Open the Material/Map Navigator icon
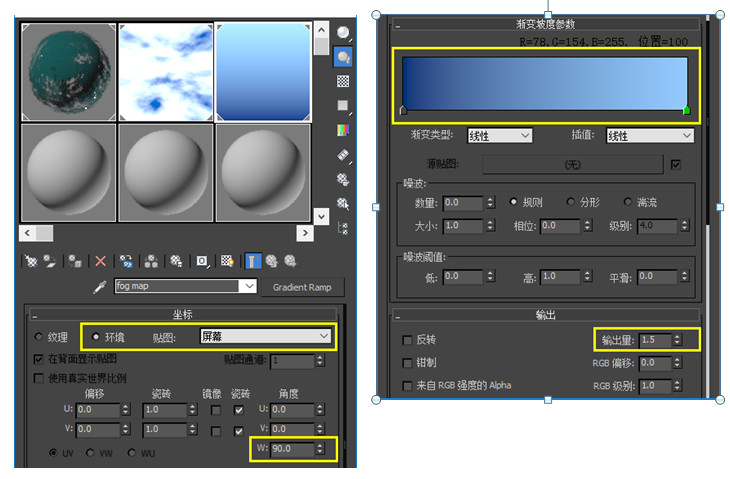 (343, 228)
